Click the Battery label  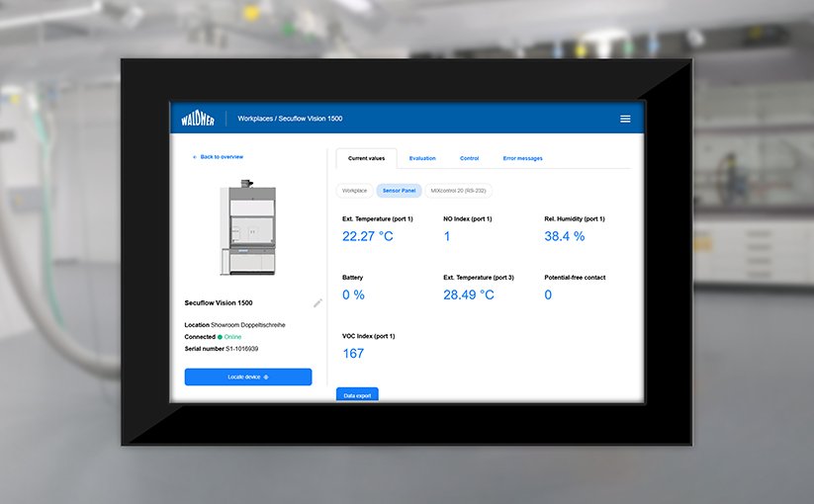(352, 278)
